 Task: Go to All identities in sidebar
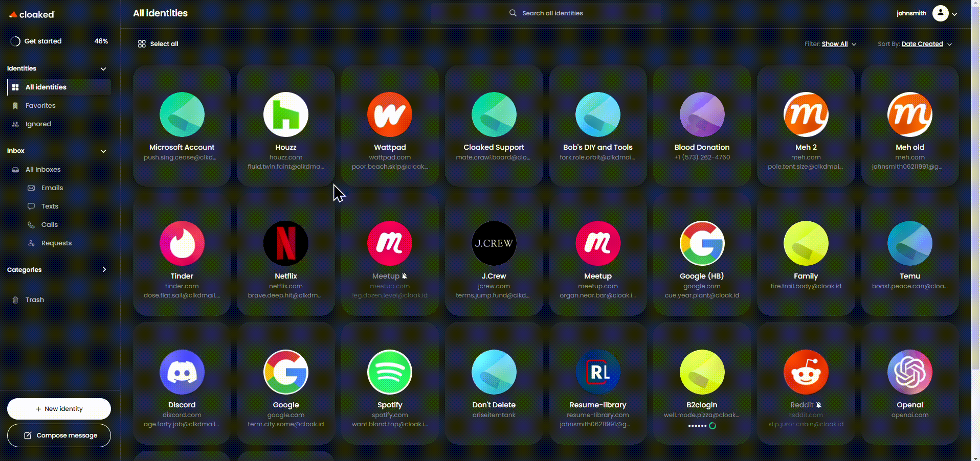pos(59,87)
